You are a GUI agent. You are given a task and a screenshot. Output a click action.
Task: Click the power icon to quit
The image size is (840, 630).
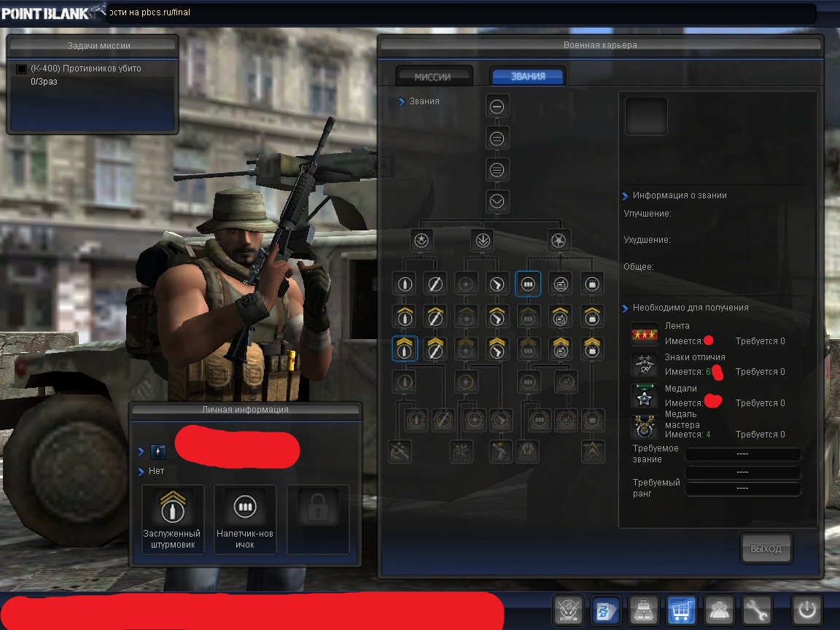coord(808,610)
